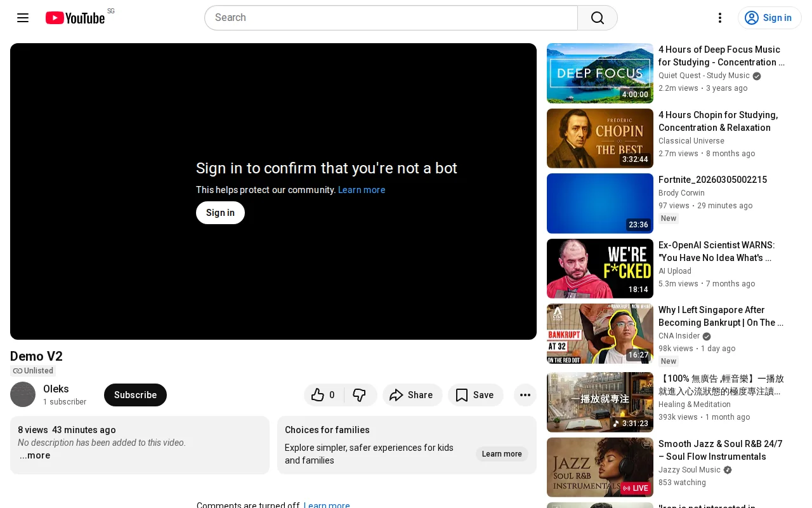Click the 'Quiet Quest - Study Music' channel name
Viewport: 812px width, 508px height.
(x=704, y=76)
